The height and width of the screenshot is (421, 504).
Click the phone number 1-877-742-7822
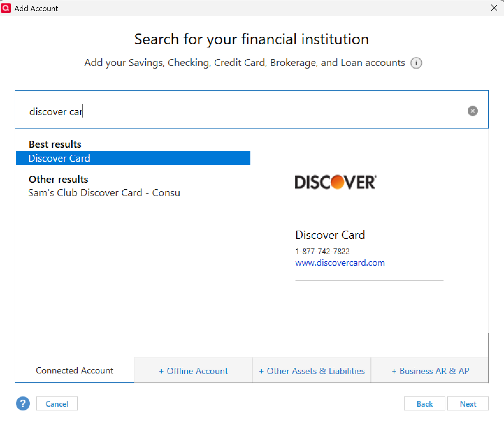click(322, 251)
